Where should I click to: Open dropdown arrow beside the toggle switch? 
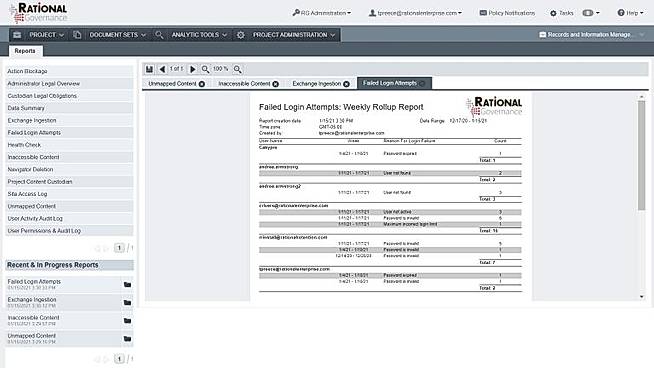(x=598, y=13)
